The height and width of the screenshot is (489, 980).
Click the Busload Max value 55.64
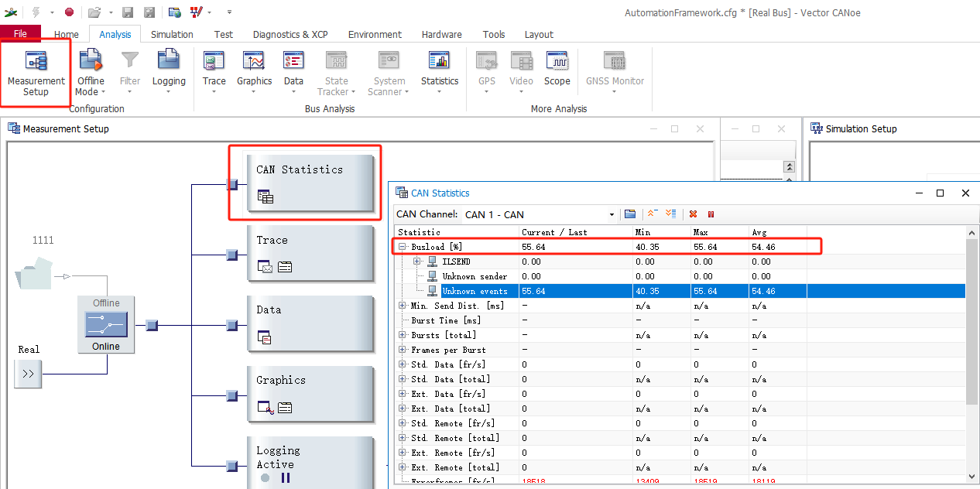[704, 247]
